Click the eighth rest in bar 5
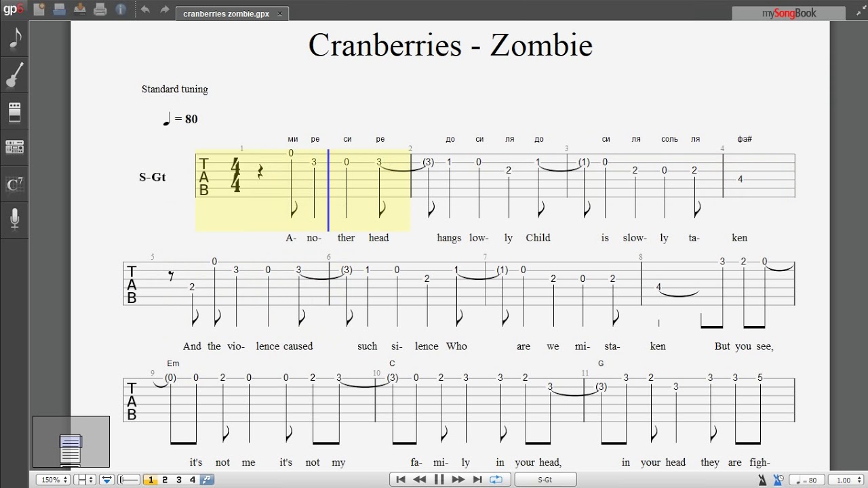The height and width of the screenshot is (488, 868). 171,275
